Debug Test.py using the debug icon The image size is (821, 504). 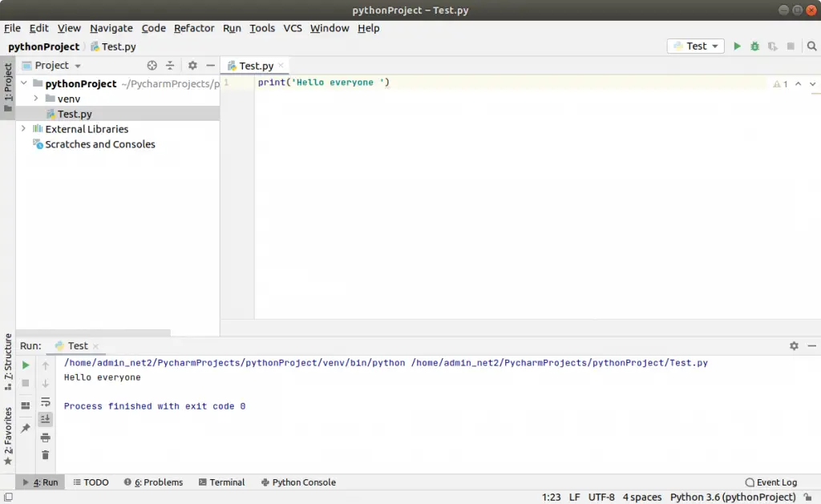coord(754,46)
